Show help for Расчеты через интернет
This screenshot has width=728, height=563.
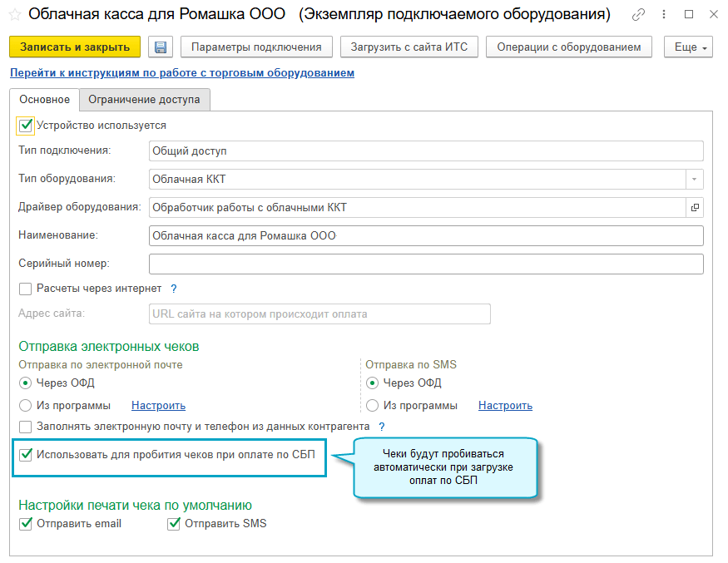click(174, 289)
